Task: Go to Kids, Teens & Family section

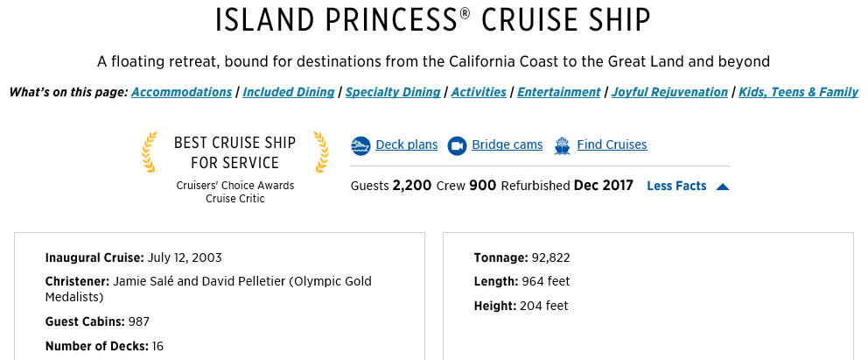Action: [798, 92]
